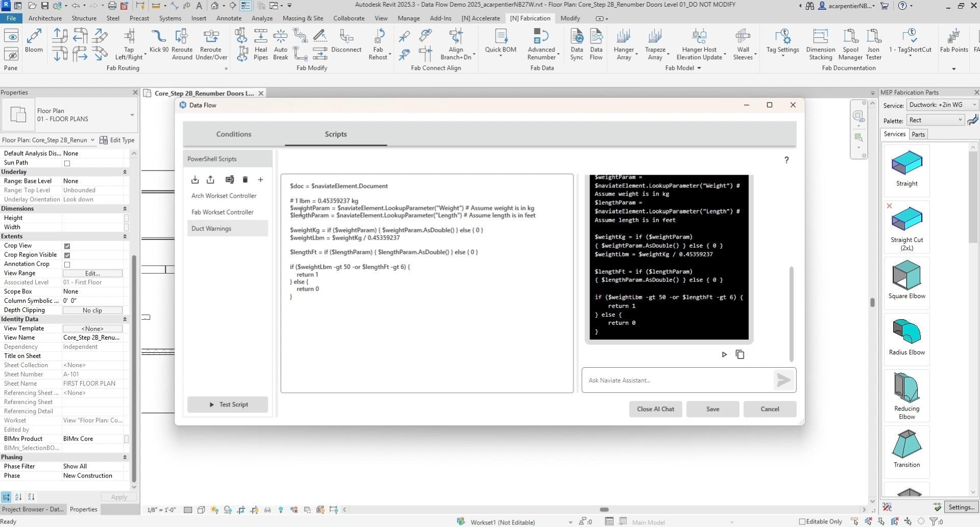Collapse the Phasing properties section

coord(125,457)
